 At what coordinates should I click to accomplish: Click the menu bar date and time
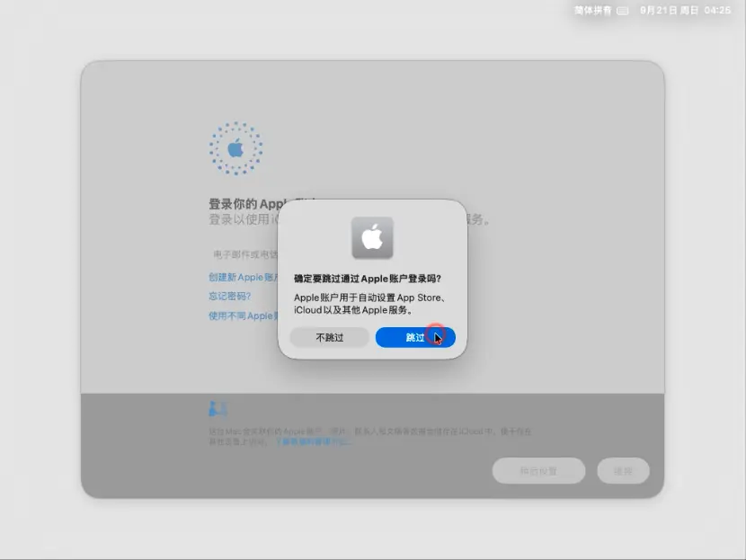click(685, 11)
